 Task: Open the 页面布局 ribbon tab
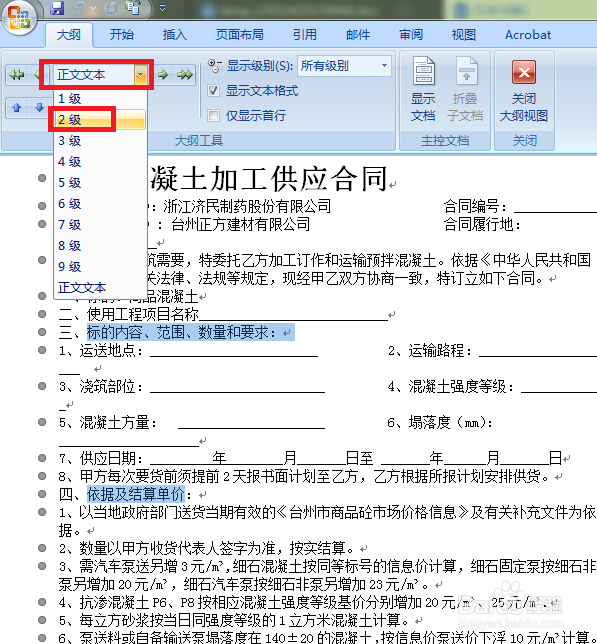coord(240,35)
